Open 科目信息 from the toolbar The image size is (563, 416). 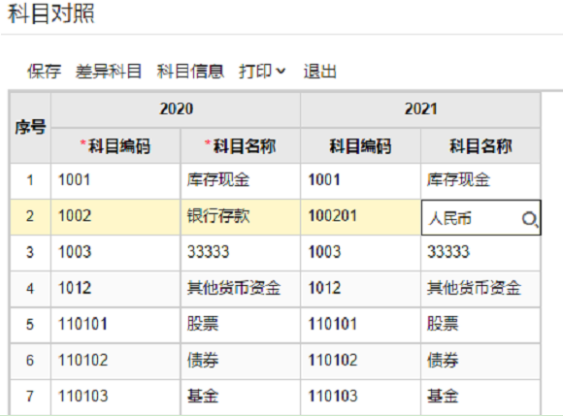[190, 71]
